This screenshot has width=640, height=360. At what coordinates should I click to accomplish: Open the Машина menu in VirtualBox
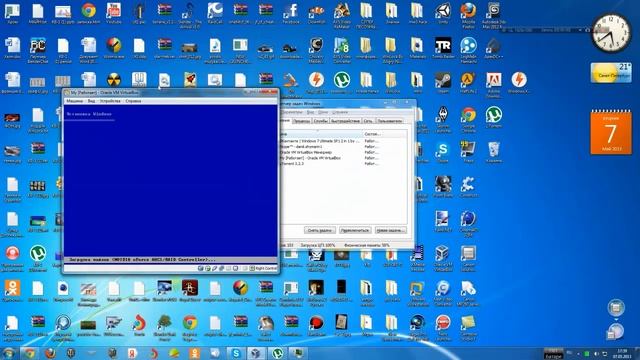pyautogui.click(x=74, y=101)
